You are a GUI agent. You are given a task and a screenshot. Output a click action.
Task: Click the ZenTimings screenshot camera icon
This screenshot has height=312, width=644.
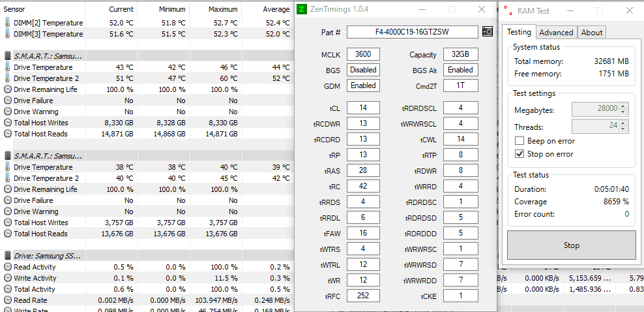(x=487, y=31)
